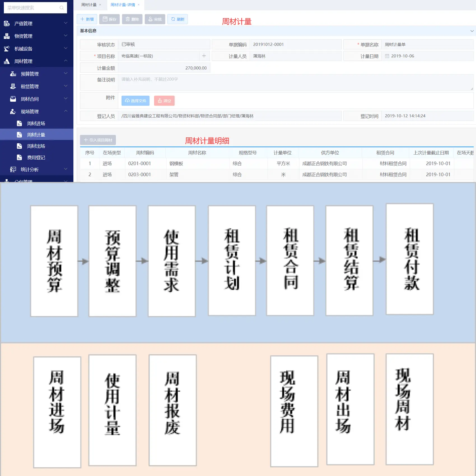Viewport: 476px width, 476px height.
Task: Click the 平方米 unit cell
Action: (283, 164)
